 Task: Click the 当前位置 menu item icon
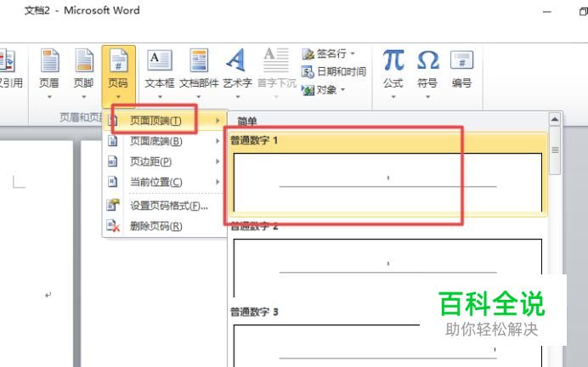(x=112, y=182)
